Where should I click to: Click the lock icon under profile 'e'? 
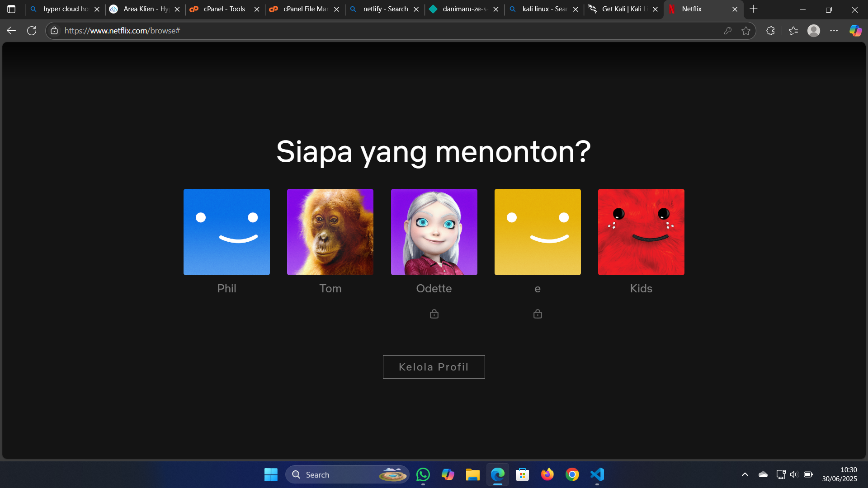click(x=538, y=314)
